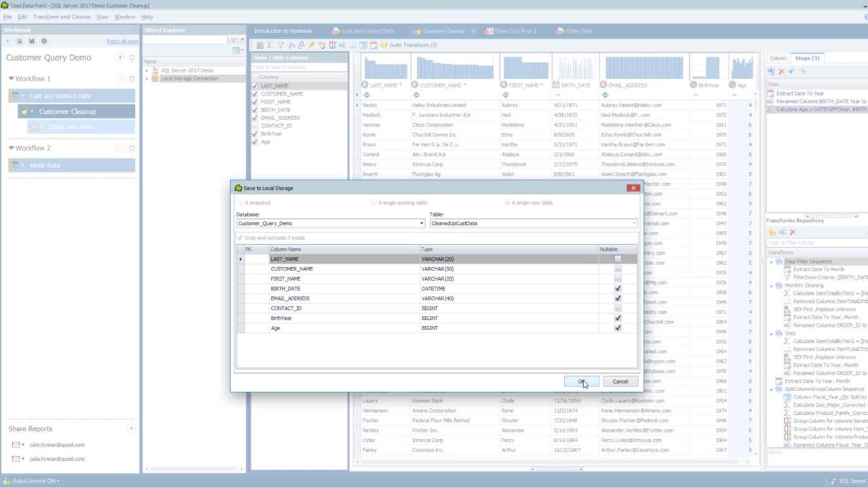Toggle Nullable checkbox for LAST_NAME row
Viewport: 868px width, 488px height.
coord(617,259)
